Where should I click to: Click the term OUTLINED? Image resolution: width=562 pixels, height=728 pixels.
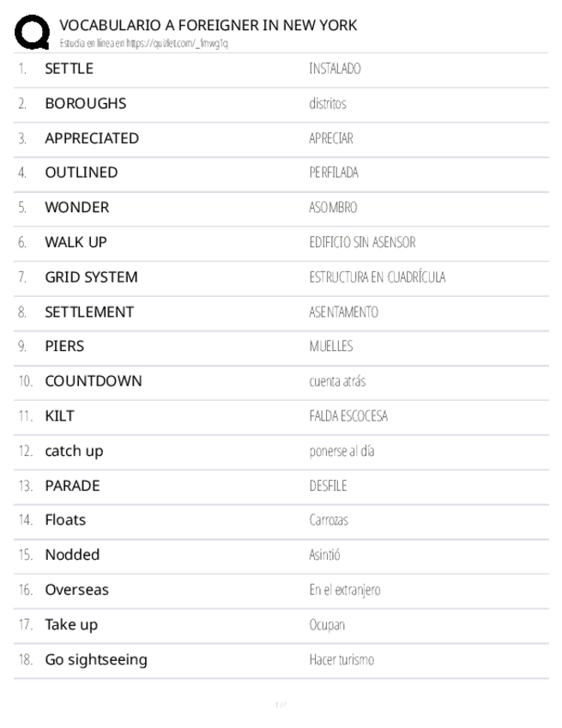82,173
